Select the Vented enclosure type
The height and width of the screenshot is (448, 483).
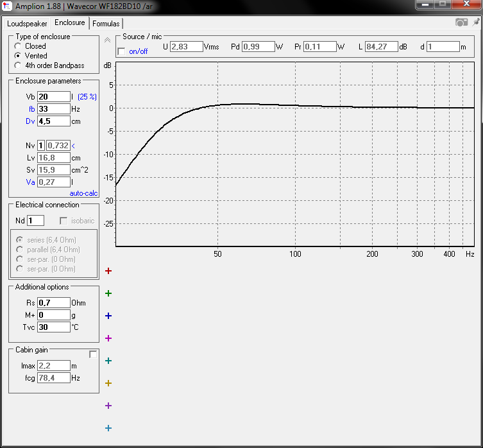point(18,56)
